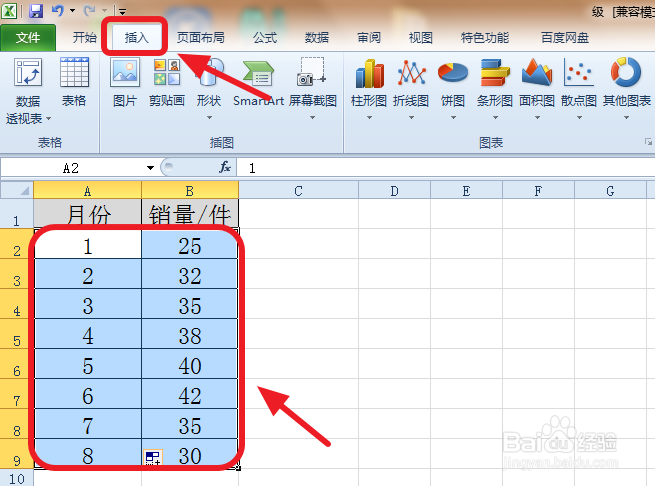Expand the Undo history dropdown arrow
Screen dimensions: 655x486
click(x=72, y=10)
